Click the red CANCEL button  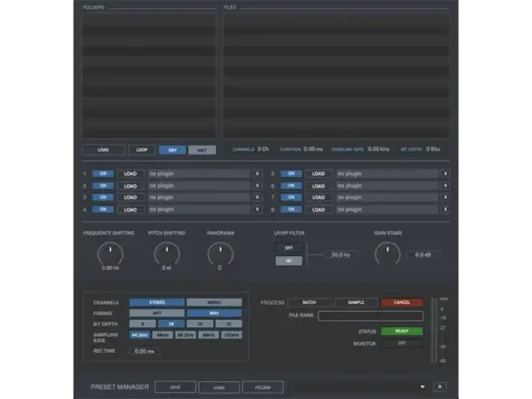pyautogui.click(x=402, y=302)
